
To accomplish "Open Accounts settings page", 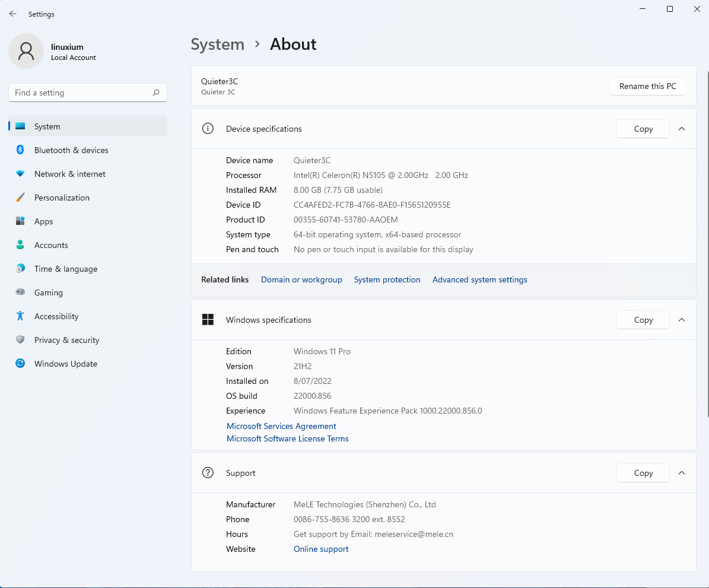I will click(x=88, y=245).
